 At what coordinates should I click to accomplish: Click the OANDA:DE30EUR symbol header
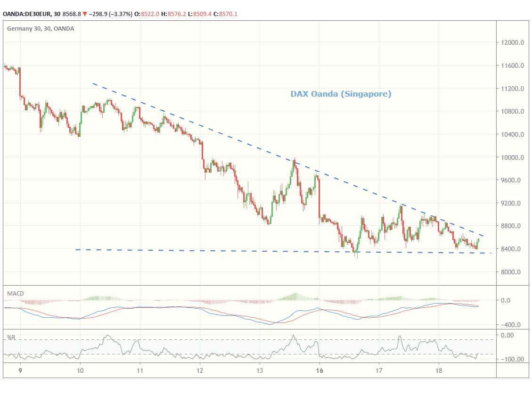[x=26, y=14]
